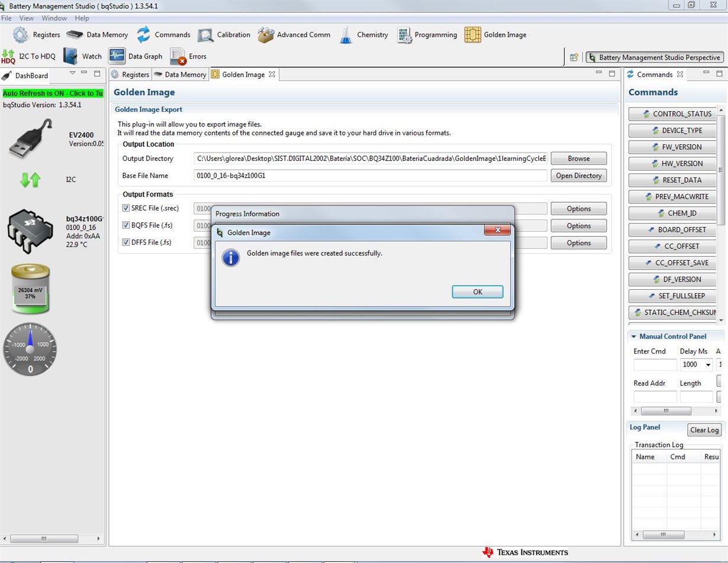Send the DEVICE_TYPE command
728x563 pixels.
click(673, 130)
